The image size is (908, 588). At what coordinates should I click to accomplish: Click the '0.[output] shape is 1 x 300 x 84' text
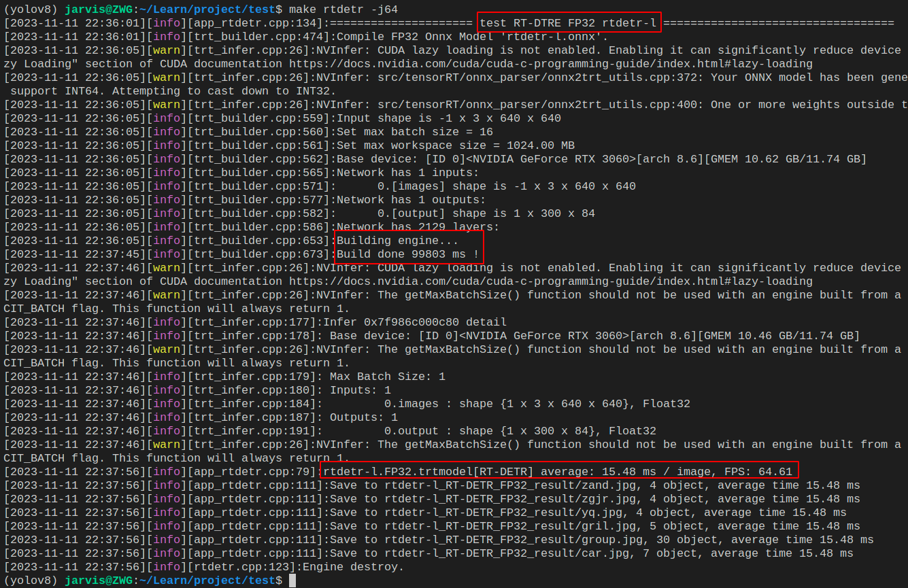(x=486, y=213)
